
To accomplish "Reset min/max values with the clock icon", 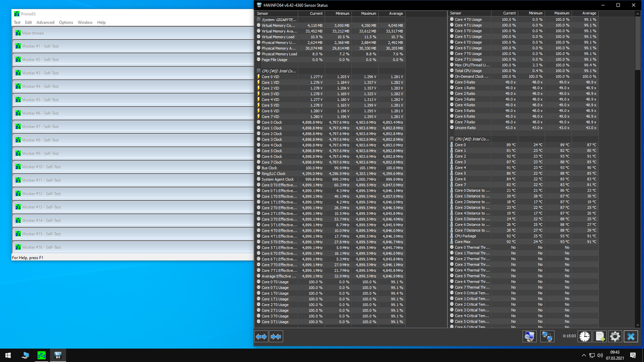I will click(x=585, y=336).
